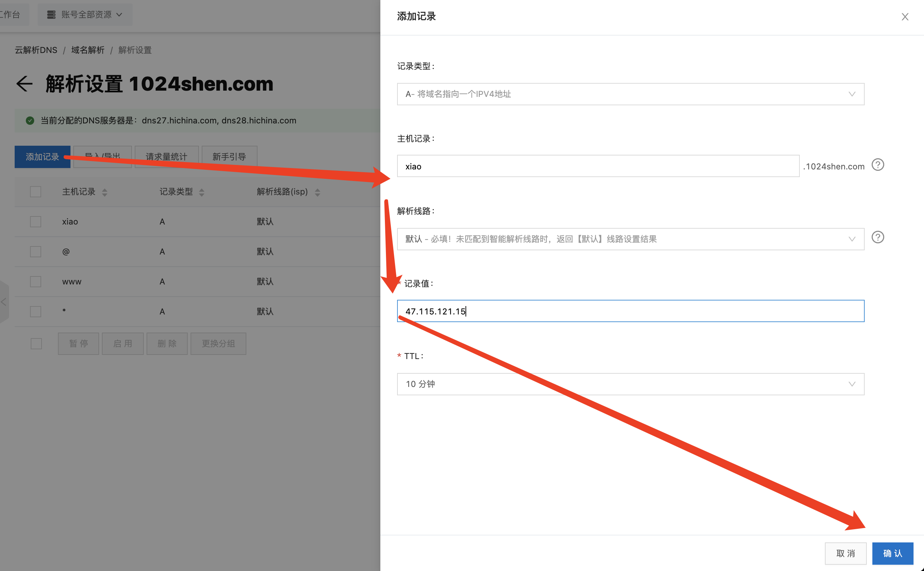Viewport: 924px width, 571px height.
Task: Click help icon beside 解析线路 dropdown
Action: 878,237
